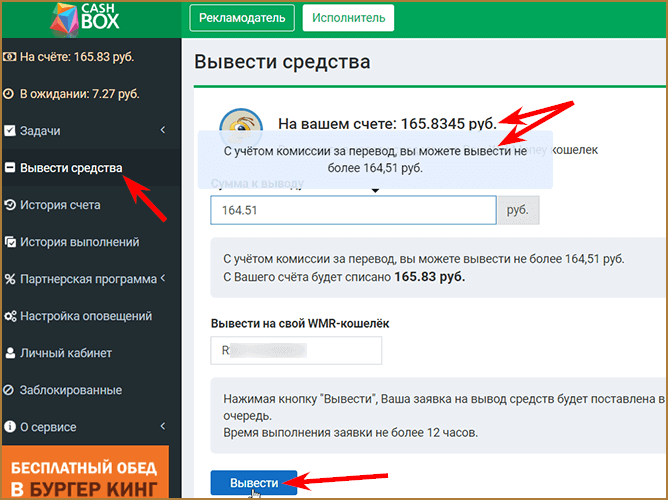This screenshot has height=500, width=668.
Task: Click the percent icon of Партнерская программа
Action: point(10,279)
